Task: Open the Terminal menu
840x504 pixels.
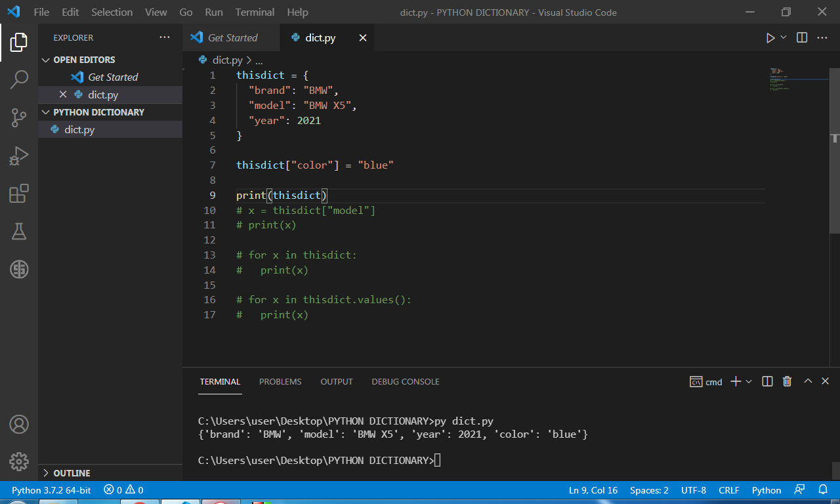Action: pos(255,12)
